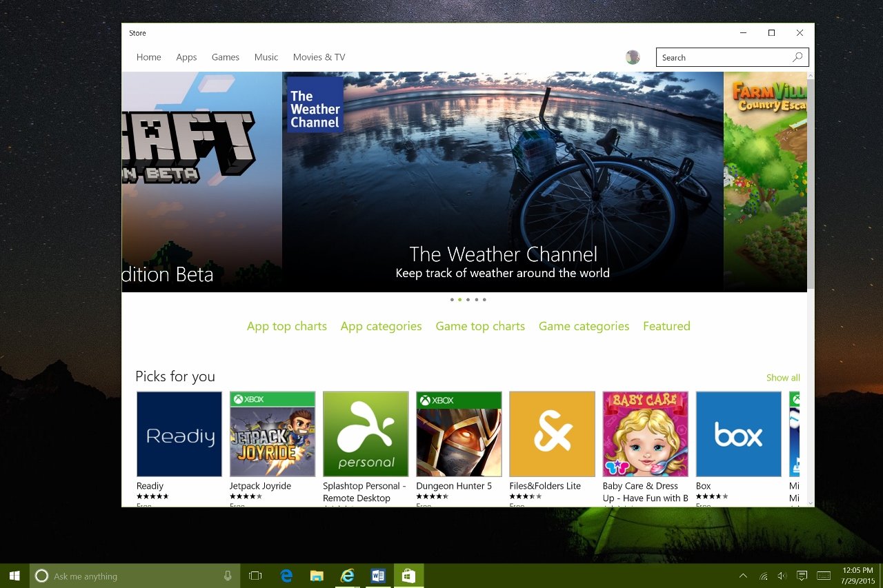The width and height of the screenshot is (883, 588).
Task: Open Game categories link
Action: coord(584,326)
